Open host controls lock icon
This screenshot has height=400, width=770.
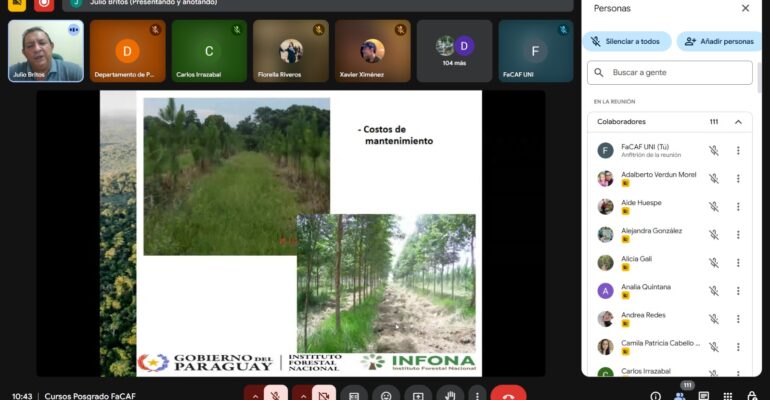point(751,396)
